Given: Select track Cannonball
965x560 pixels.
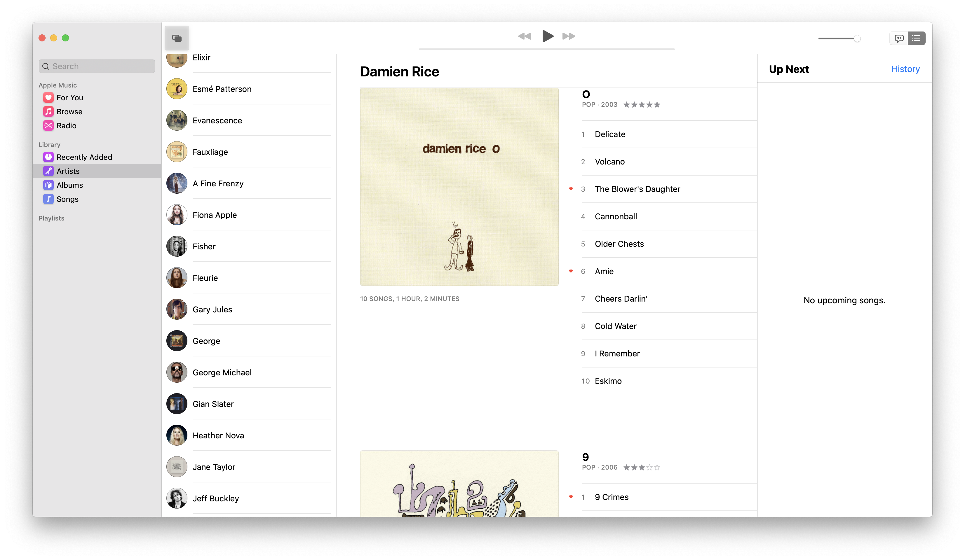Looking at the screenshot, I should [669, 216].
